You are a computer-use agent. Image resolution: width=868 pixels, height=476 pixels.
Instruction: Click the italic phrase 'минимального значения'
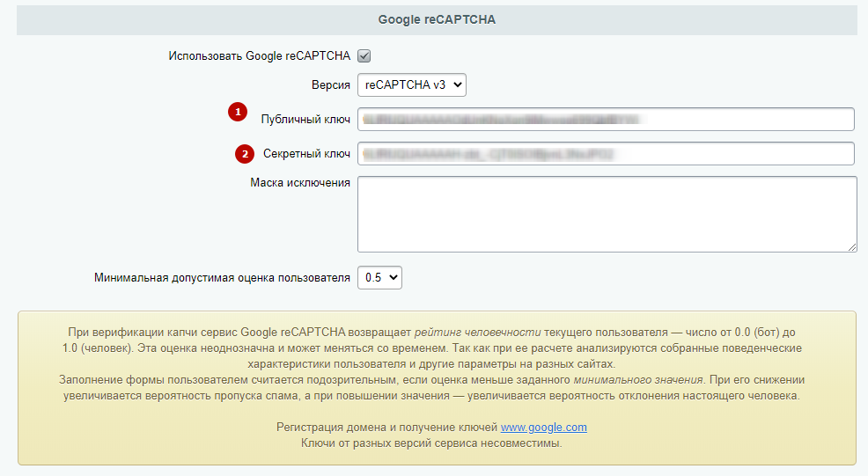[x=637, y=380]
